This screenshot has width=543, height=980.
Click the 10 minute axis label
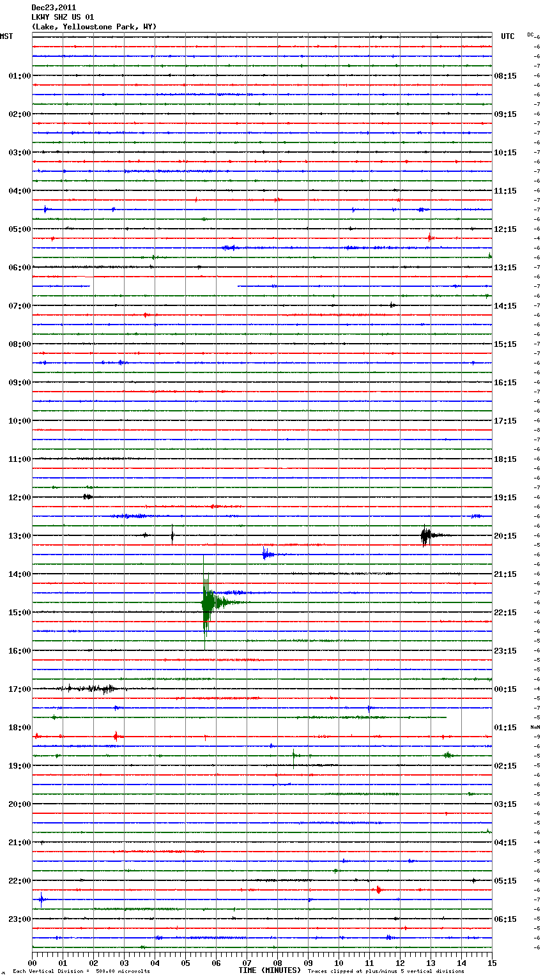pyautogui.click(x=339, y=962)
